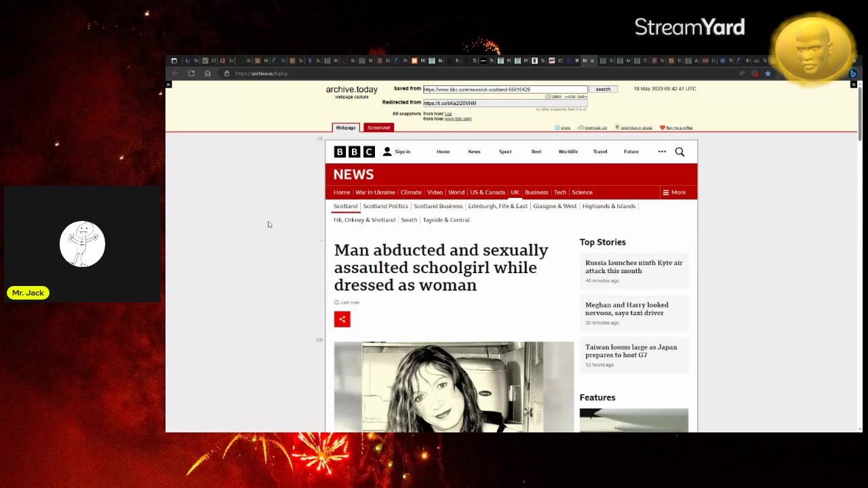Select UK news section
Viewport: 868px width, 488px height.
coord(515,192)
